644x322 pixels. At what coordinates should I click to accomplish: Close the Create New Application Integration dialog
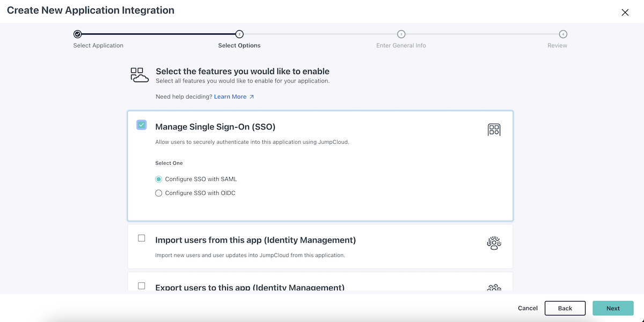[x=625, y=12]
